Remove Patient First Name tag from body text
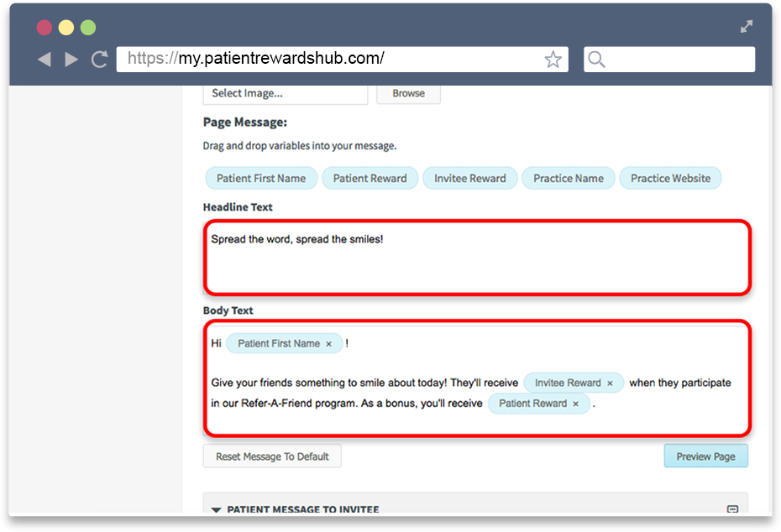Screen dimensions: 781x532 click(x=328, y=344)
